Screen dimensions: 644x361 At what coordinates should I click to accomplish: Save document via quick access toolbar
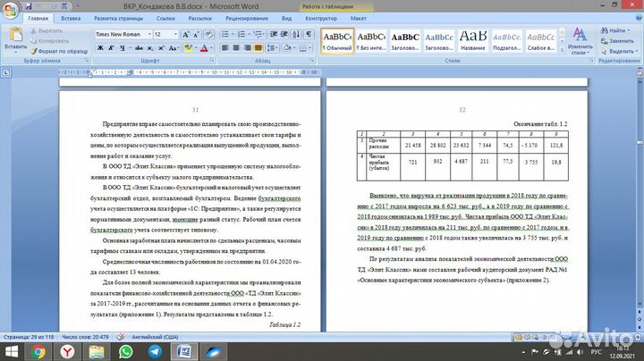[x=30, y=4]
